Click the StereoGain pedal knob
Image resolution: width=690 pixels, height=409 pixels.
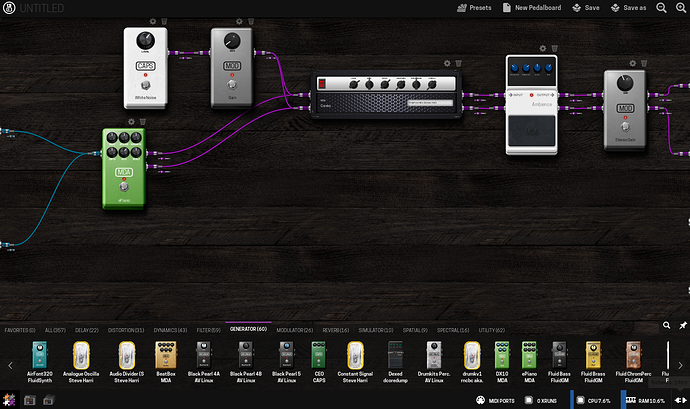click(625, 82)
